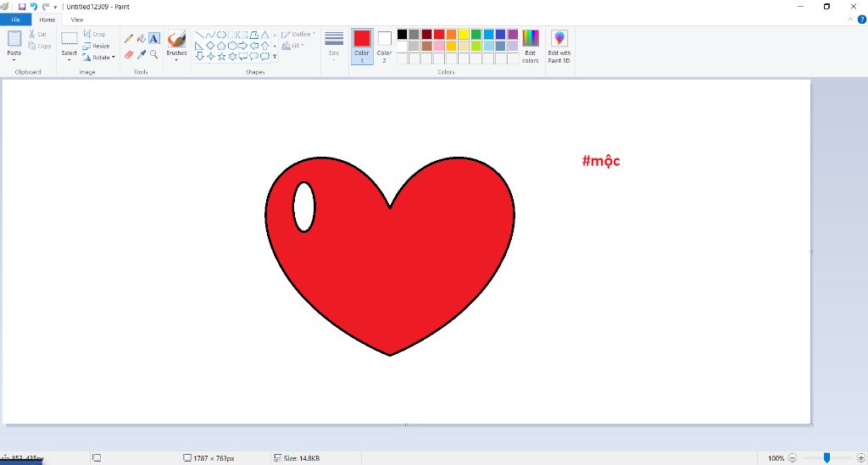Expand the Rotate dropdown
The image size is (868, 465).
(x=113, y=57)
